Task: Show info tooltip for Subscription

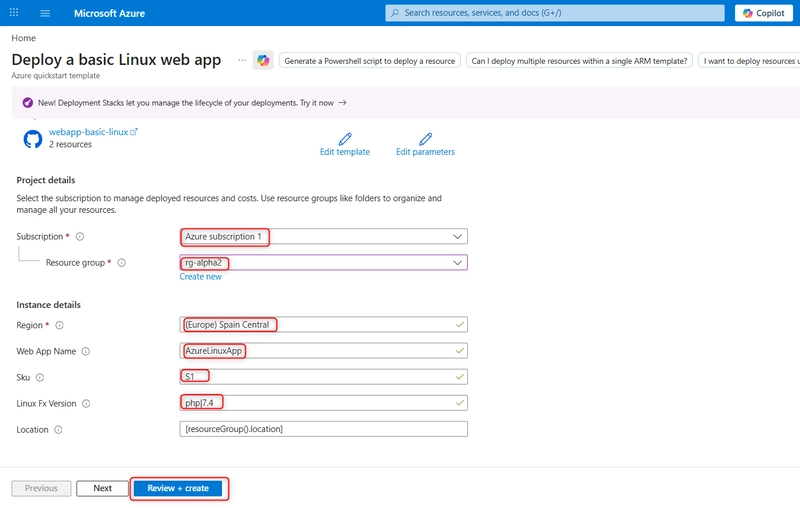Action: [x=80, y=237]
